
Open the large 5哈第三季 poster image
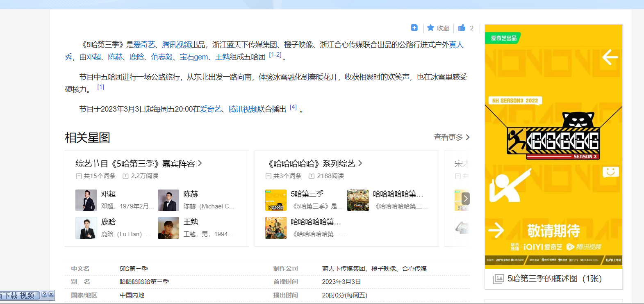(x=554, y=146)
